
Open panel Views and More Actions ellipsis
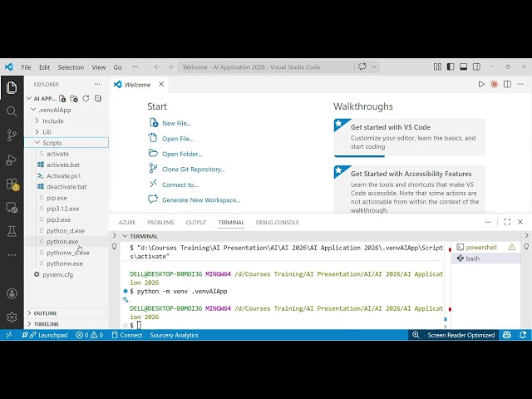click(488, 222)
